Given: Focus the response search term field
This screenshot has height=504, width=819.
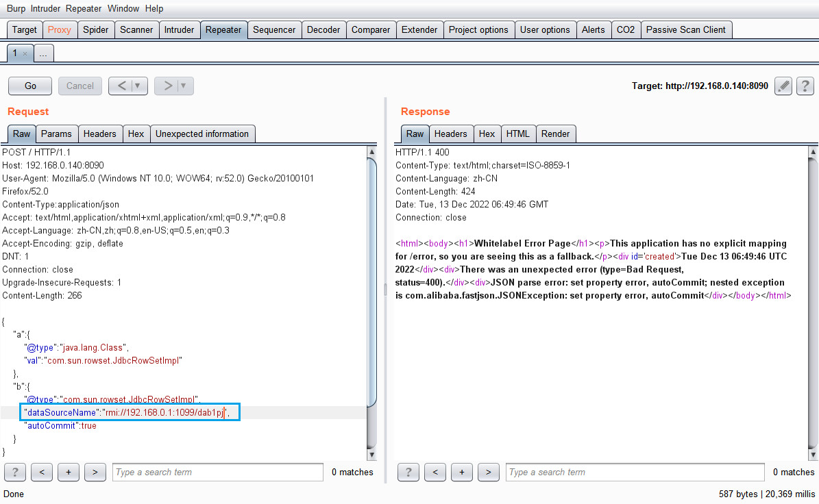Looking at the screenshot, I should (635, 473).
